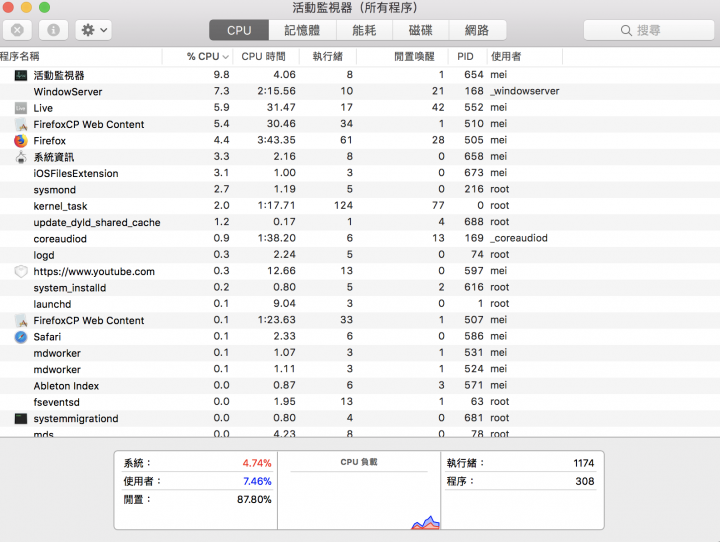Select the launchd process

(x=360, y=304)
